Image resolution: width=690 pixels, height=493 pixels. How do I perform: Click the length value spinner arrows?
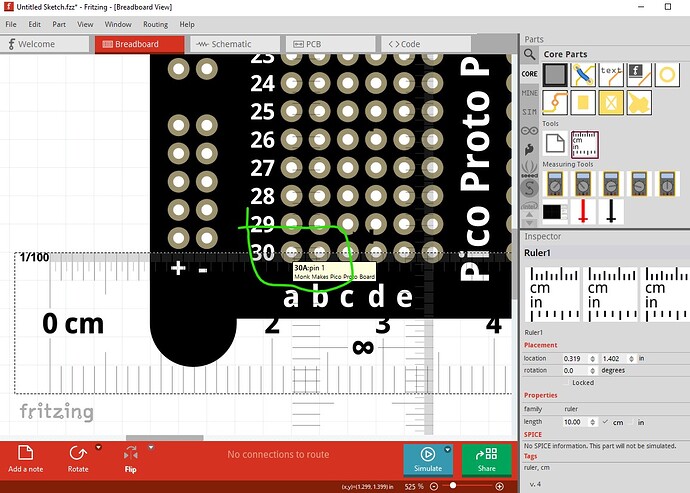coord(593,422)
